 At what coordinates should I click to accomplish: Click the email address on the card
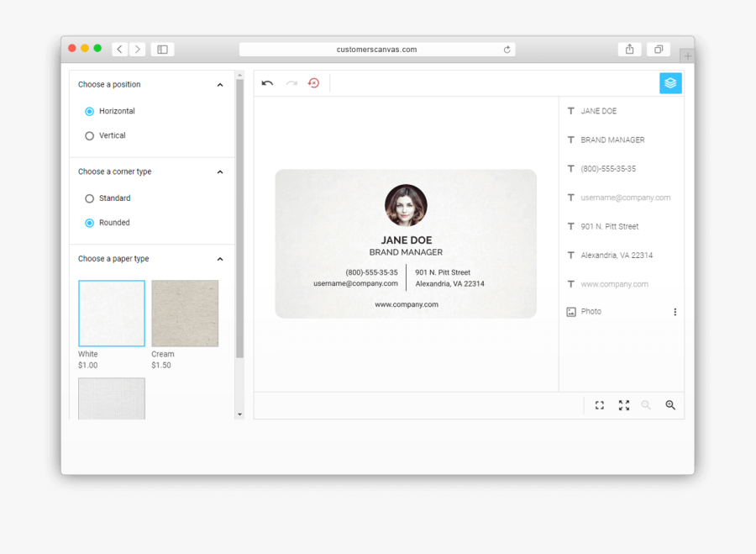pyautogui.click(x=356, y=284)
